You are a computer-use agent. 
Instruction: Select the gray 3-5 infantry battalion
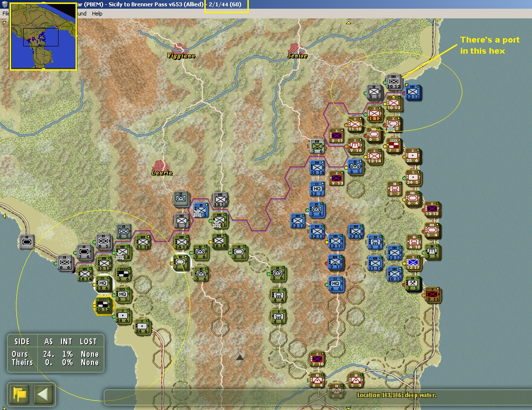coord(374,92)
